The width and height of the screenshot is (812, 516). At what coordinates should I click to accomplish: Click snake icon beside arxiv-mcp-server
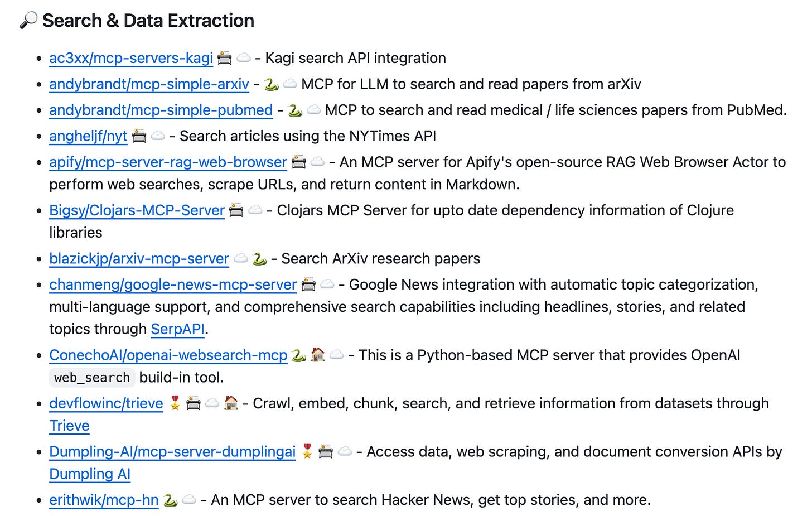click(x=259, y=258)
